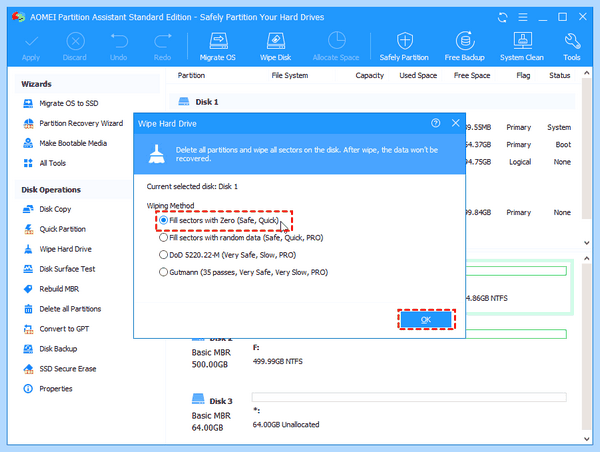Click the Wipe Disk toolbar icon
The image size is (600, 452).
coord(276,47)
